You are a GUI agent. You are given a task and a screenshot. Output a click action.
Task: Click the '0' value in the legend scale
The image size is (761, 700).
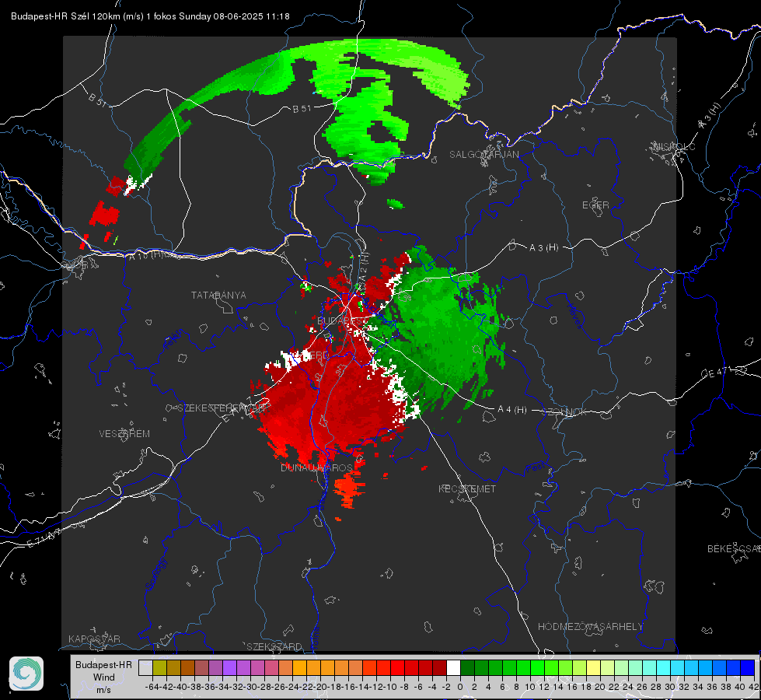460,687
